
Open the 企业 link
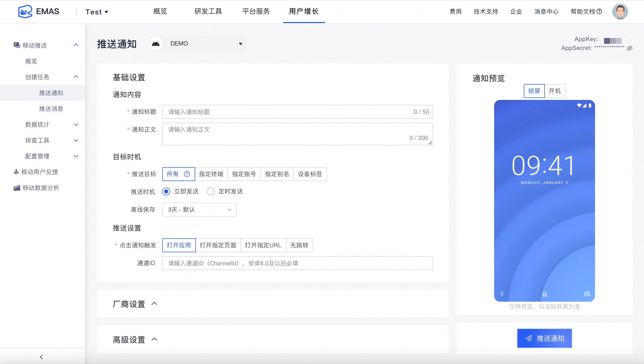tap(516, 12)
